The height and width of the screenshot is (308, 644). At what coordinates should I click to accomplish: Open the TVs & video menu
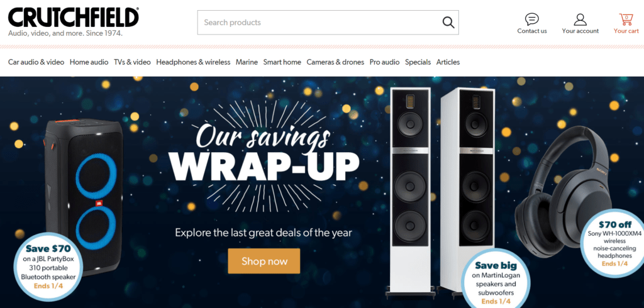pyautogui.click(x=132, y=62)
